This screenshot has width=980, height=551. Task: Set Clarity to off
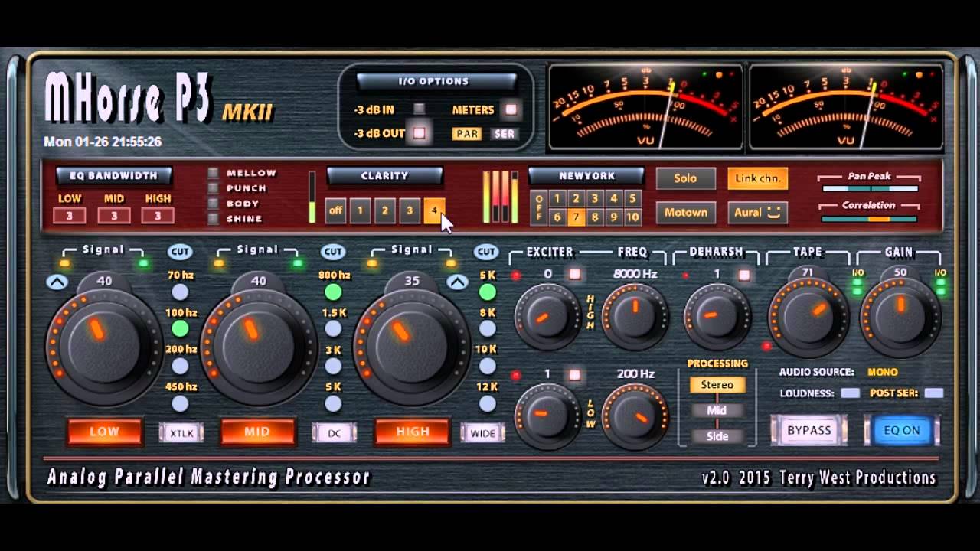[x=335, y=210]
